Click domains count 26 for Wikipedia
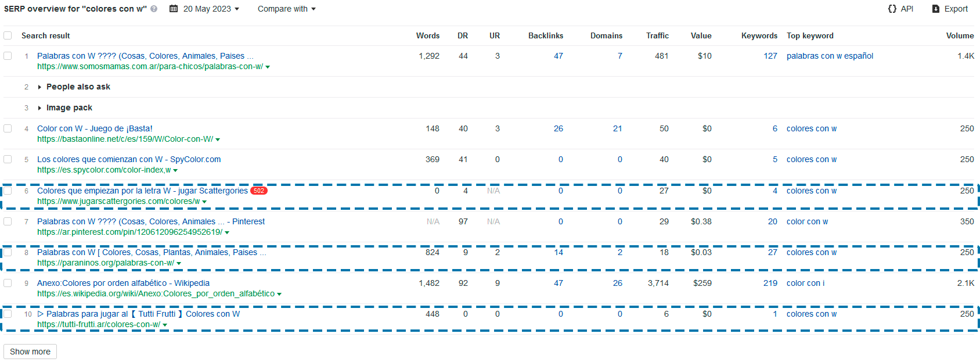The height and width of the screenshot is (362, 980). [x=618, y=283]
